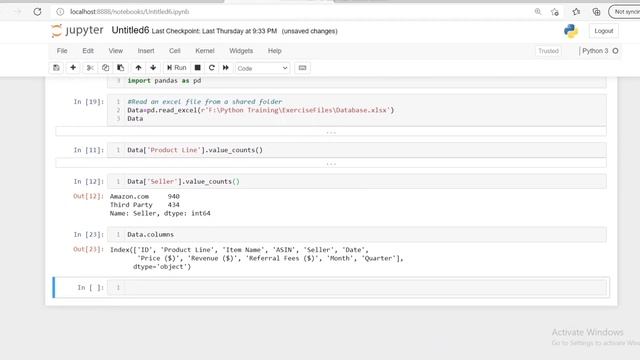This screenshot has height=360, width=640.
Task: Move selected cell down arrow
Action: 153,68
